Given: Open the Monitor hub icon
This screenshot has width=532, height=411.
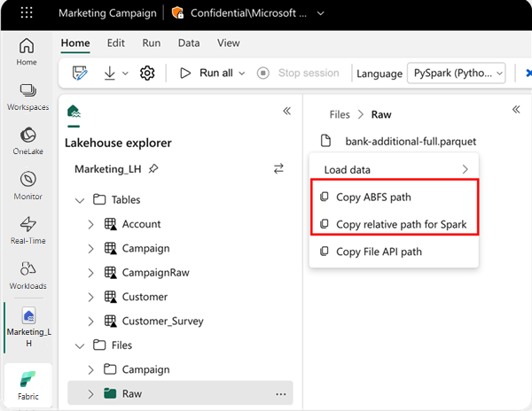Looking at the screenshot, I should tap(27, 185).
